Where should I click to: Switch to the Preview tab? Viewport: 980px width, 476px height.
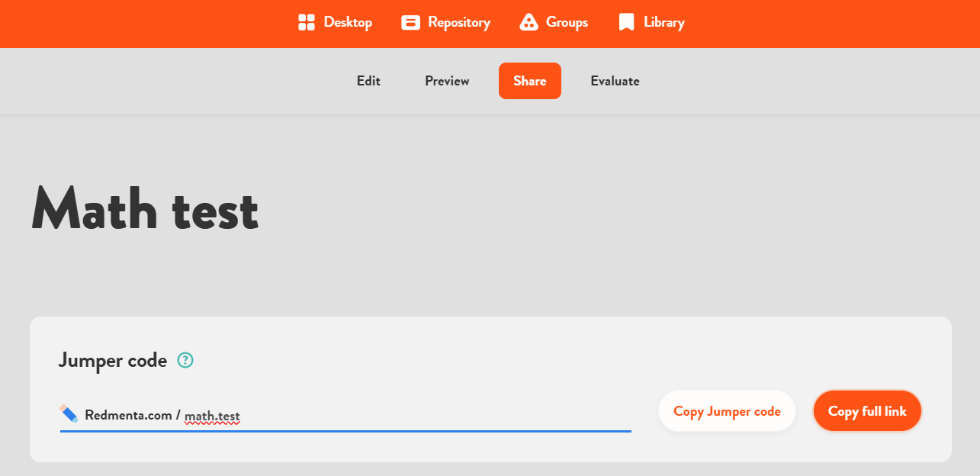[447, 81]
